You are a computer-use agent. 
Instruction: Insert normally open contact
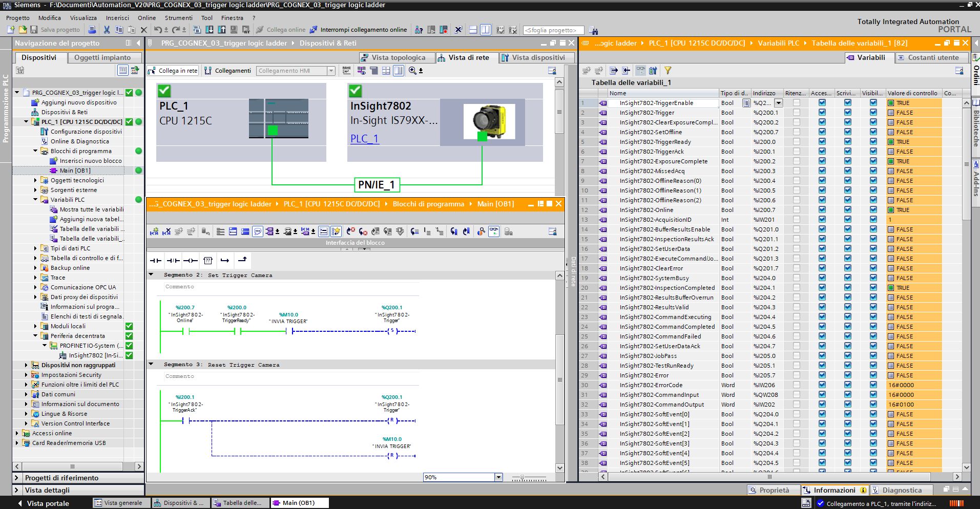click(155, 260)
